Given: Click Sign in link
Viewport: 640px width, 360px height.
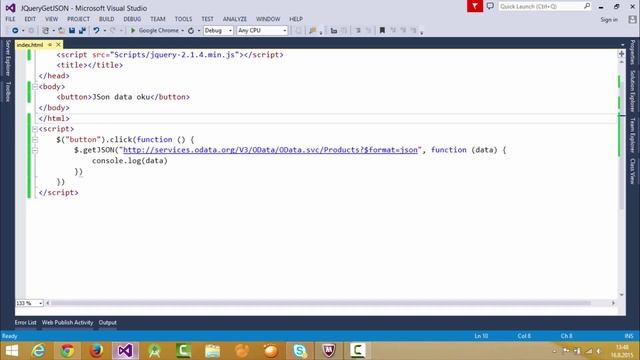Looking at the screenshot, I should click(609, 20).
